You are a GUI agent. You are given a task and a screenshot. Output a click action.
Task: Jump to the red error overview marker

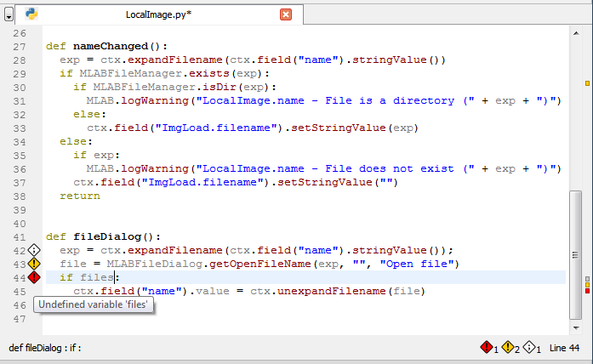[587, 291]
